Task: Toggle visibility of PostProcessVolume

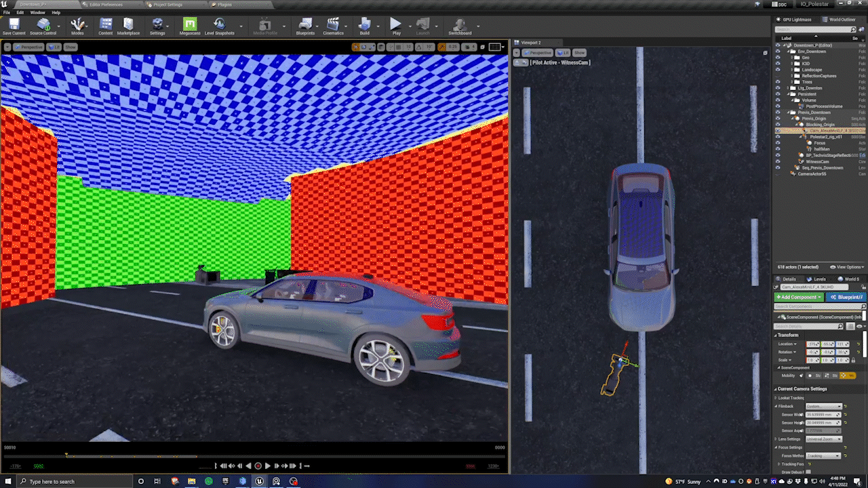Action: pos(778,106)
